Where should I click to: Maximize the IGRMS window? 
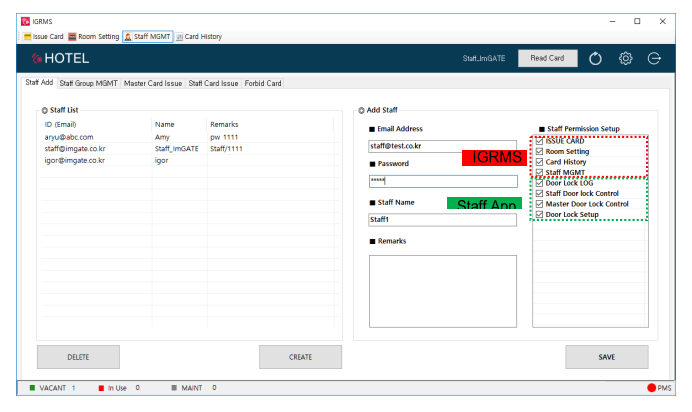(x=637, y=21)
